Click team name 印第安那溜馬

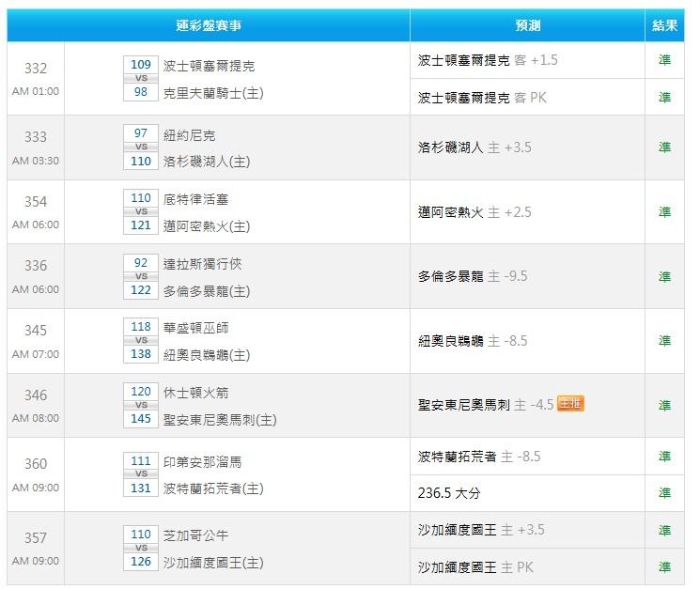click(202, 462)
